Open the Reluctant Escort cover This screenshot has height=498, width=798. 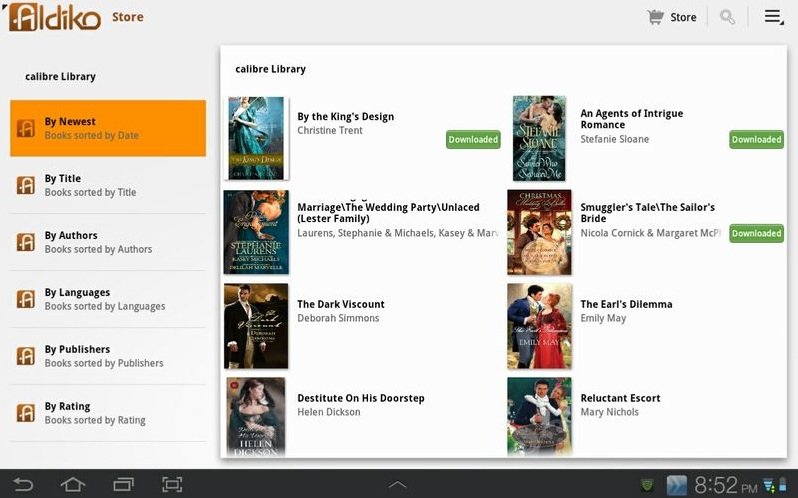(x=539, y=417)
